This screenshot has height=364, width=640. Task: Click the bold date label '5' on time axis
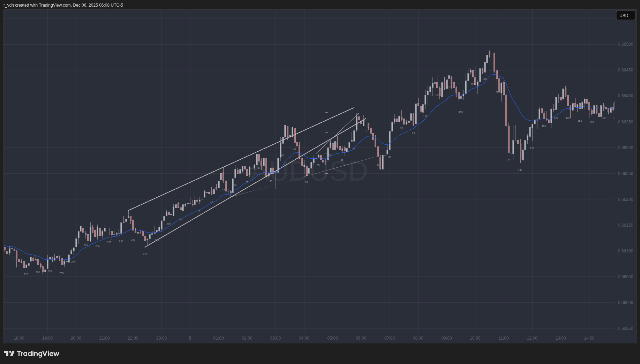click(190, 338)
